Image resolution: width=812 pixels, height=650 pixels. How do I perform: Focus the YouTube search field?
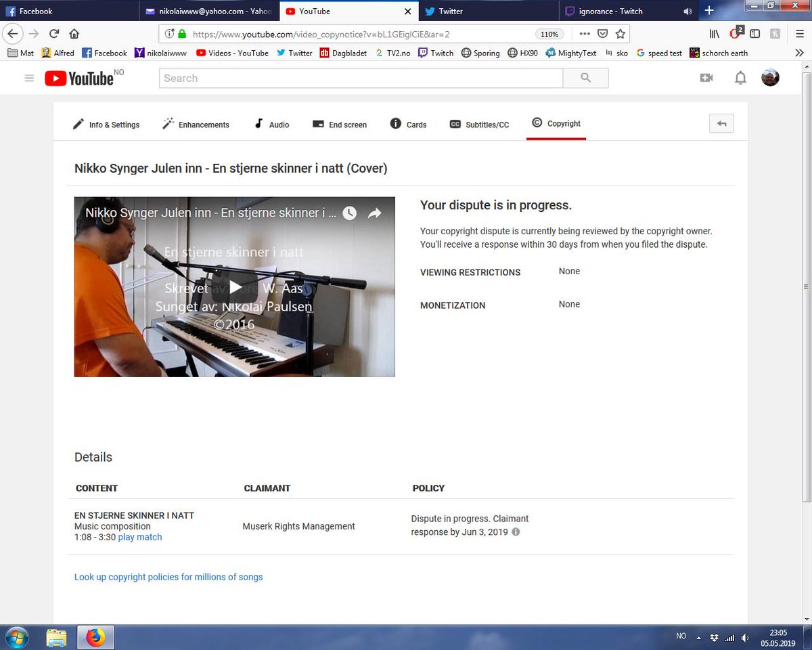point(361,78)
